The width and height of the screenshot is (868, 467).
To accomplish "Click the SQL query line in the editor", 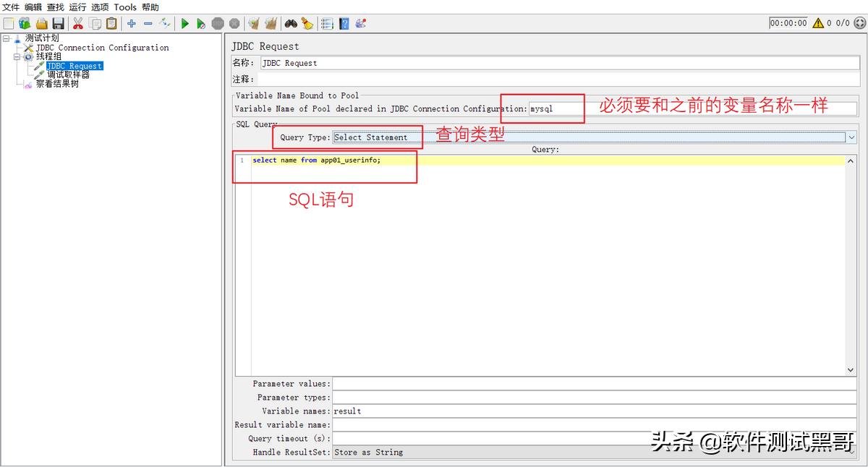I will click(x=548, y=160).
